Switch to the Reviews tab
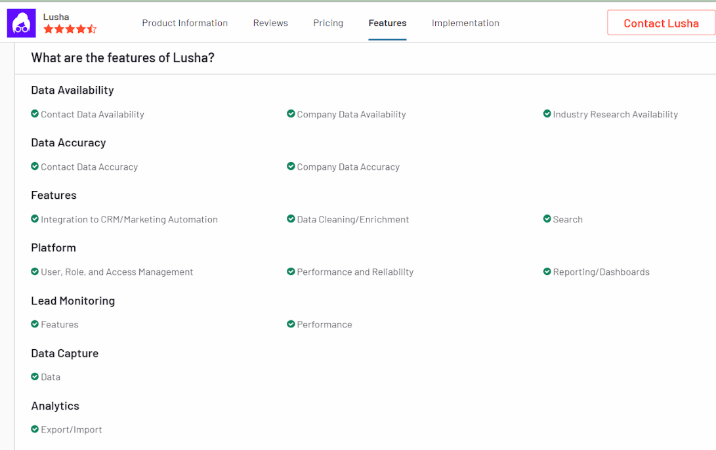The image size is (716, 450). pos(270,23)
